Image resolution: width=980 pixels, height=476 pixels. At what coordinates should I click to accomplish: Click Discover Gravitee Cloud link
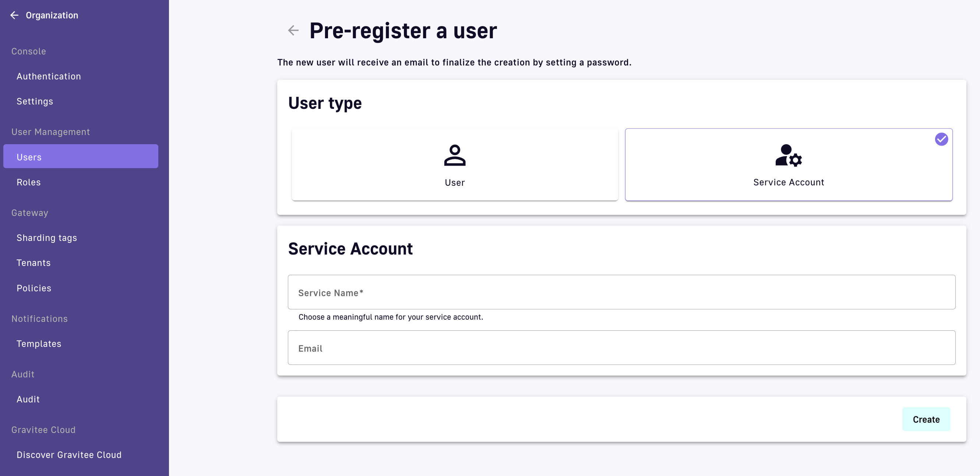click(x=69, y=455)
